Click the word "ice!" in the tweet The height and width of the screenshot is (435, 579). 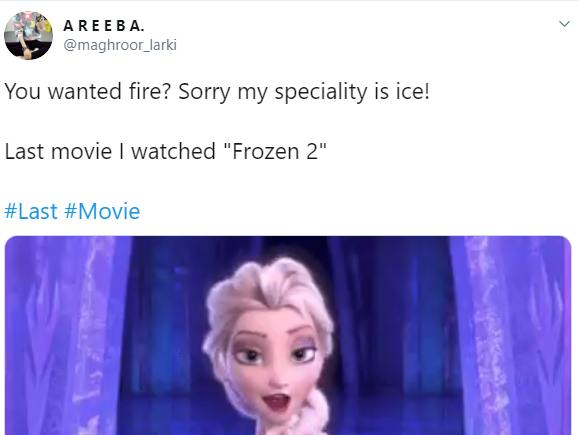tap(413, 91)
